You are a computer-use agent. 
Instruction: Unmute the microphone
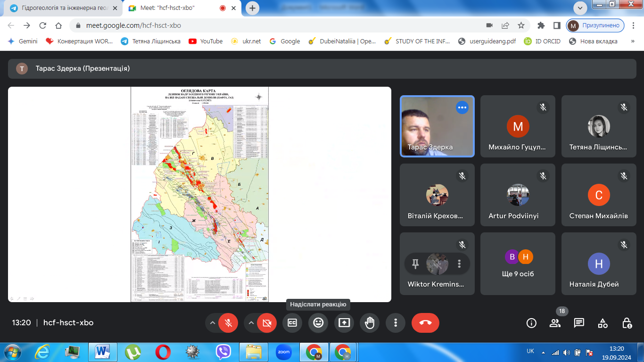coord(229,323)
